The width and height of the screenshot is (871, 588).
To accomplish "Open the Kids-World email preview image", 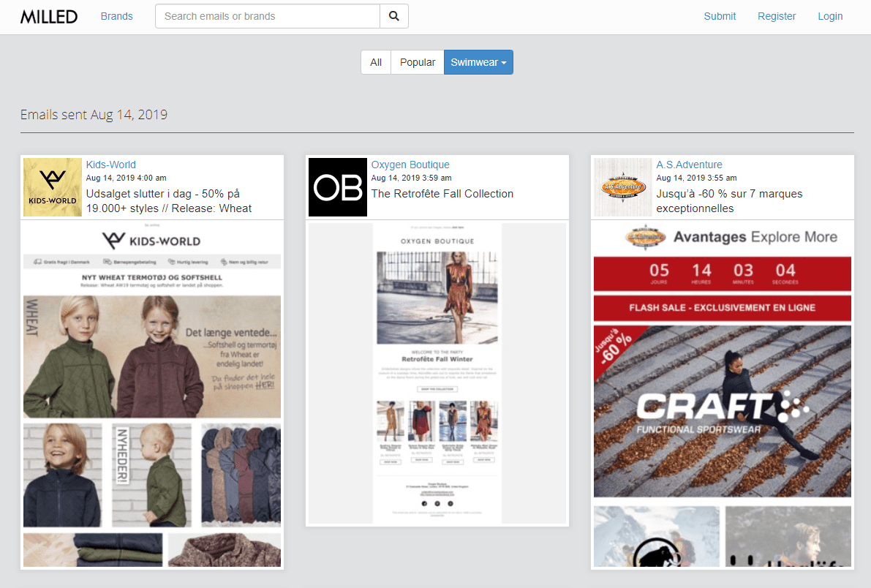I will (151, 394).
